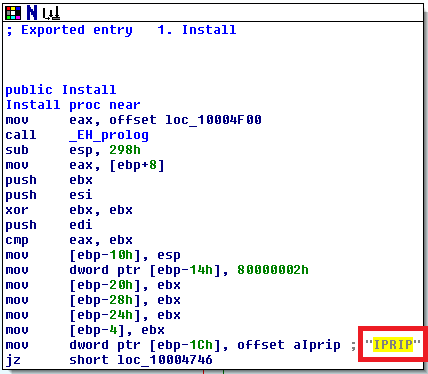This screenshot has width=428, height=374.
Task: Select the 'push edi' instruction
Action: [49, 225]
